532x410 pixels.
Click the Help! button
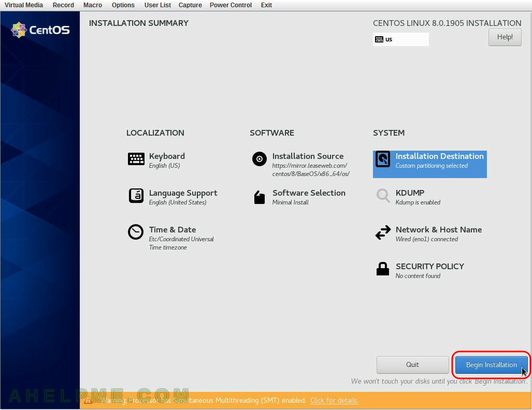point(505,37)
